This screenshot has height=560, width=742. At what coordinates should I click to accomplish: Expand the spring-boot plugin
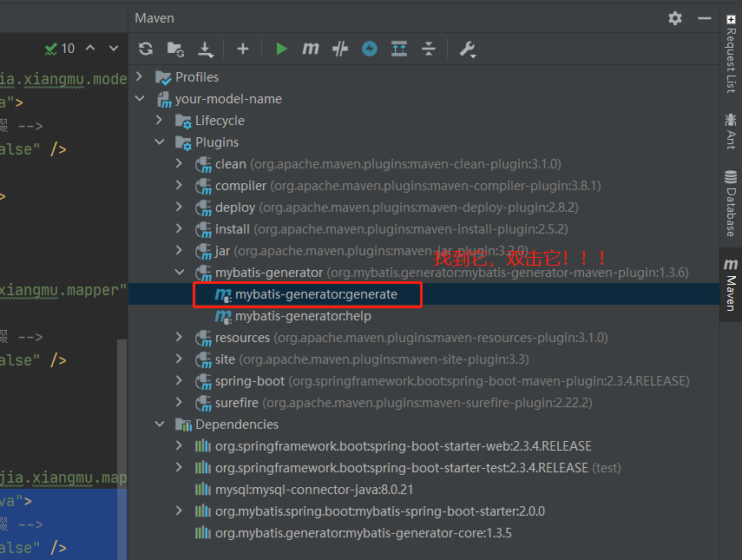point(179,380)
